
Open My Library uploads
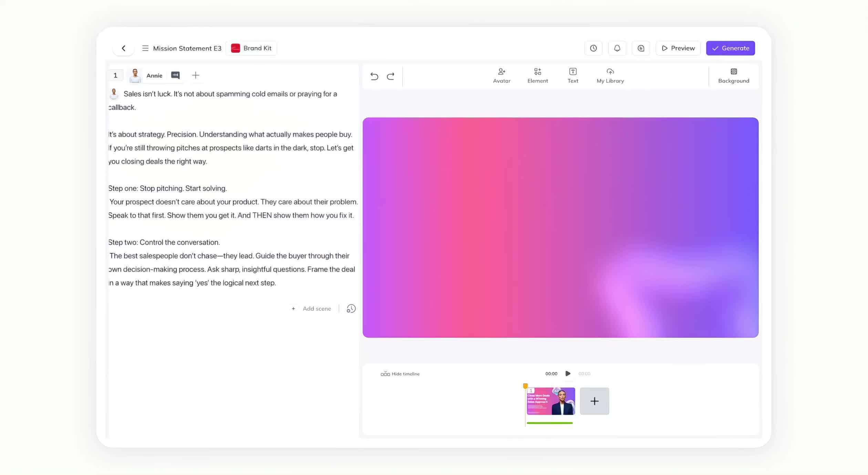point(610,75)
